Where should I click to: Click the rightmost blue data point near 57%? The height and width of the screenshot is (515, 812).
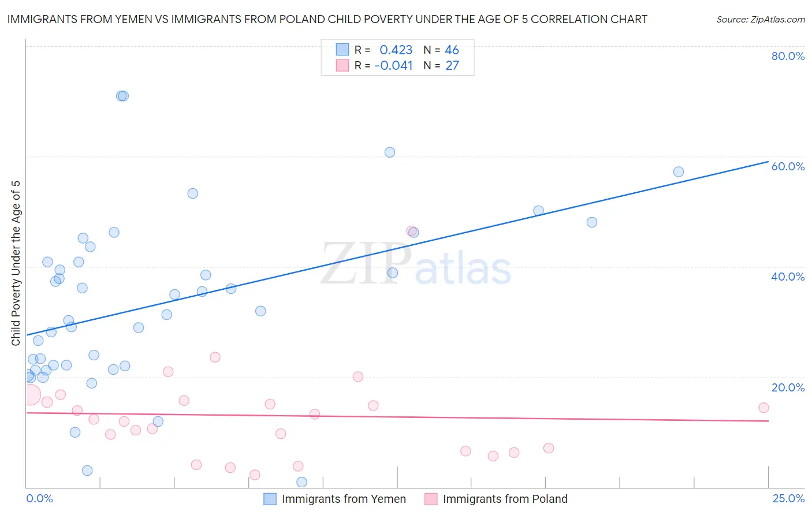point(679,171)
